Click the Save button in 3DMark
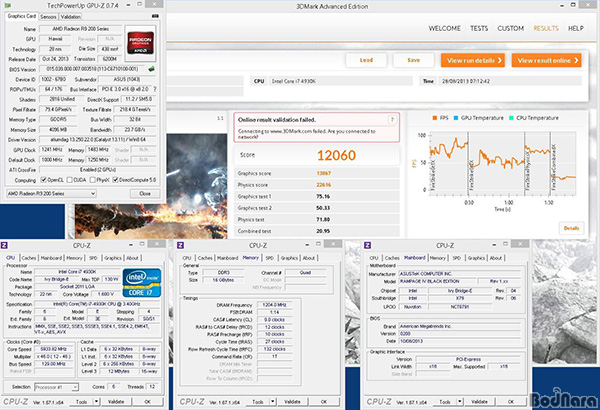 point(414,60)
